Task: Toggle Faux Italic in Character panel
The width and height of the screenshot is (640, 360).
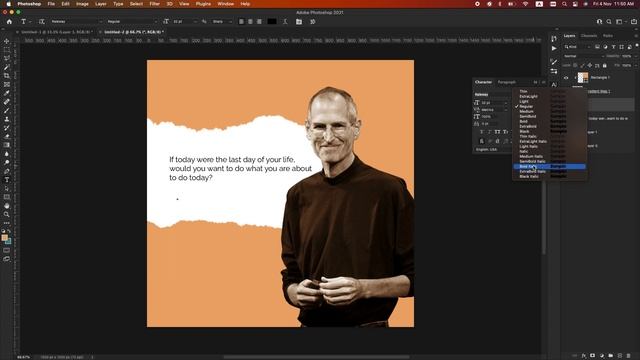Action: click(489, 132)
